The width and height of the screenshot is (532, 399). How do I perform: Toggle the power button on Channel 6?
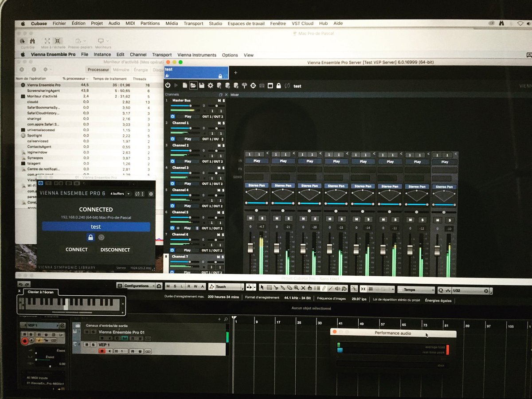click(172, 250)
